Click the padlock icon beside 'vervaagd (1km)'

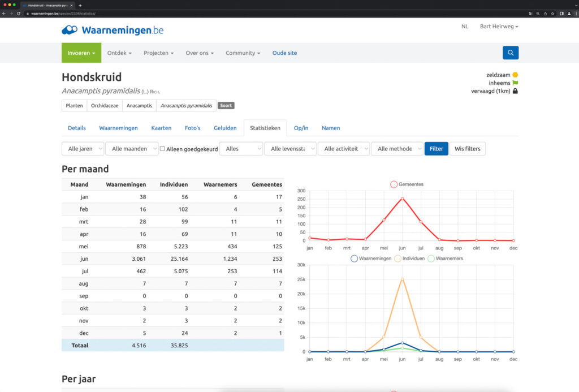pos(515,91)
